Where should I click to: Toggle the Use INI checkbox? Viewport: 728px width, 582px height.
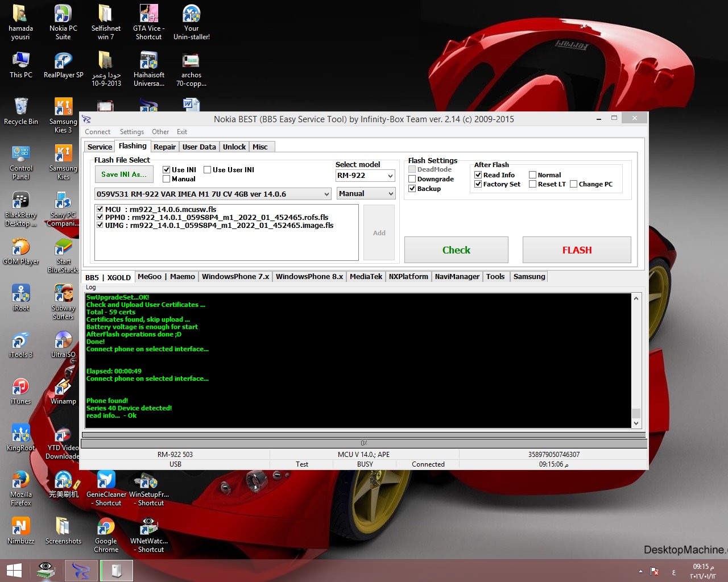click(x=167, y=169)
